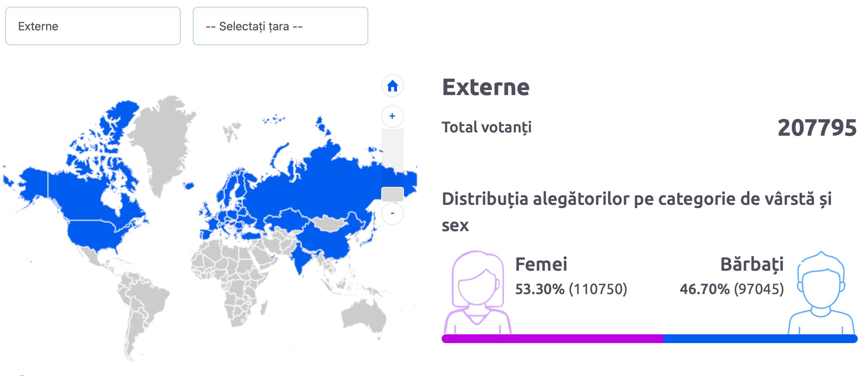The image size is (868, 376).
Task: Click the Total votanți number 207795
Action: click(x=817, y=128)
